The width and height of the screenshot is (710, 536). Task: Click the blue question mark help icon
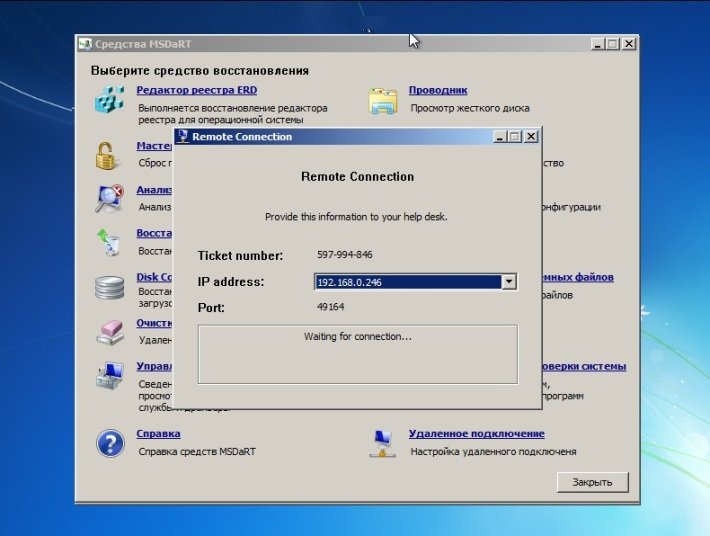(108, 443)
